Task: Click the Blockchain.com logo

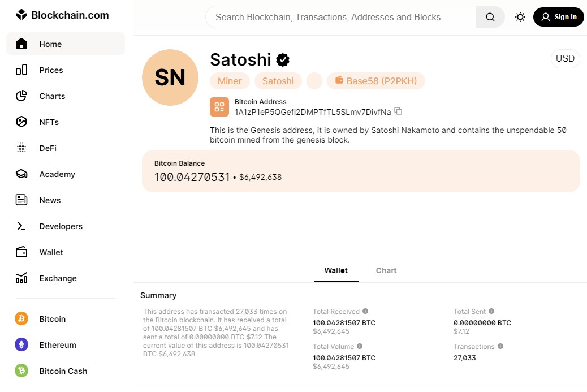Action: (62, 15)
